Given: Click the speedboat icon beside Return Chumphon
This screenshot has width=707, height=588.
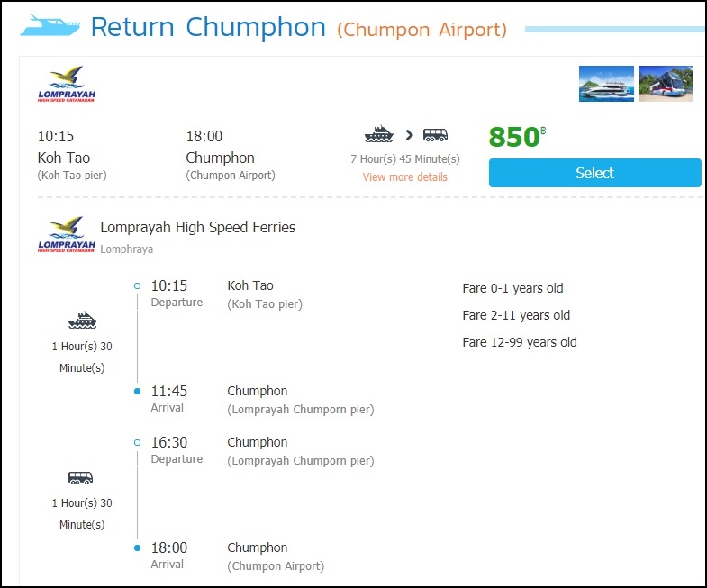Looking at the screenshot, I should pos(50,25).
